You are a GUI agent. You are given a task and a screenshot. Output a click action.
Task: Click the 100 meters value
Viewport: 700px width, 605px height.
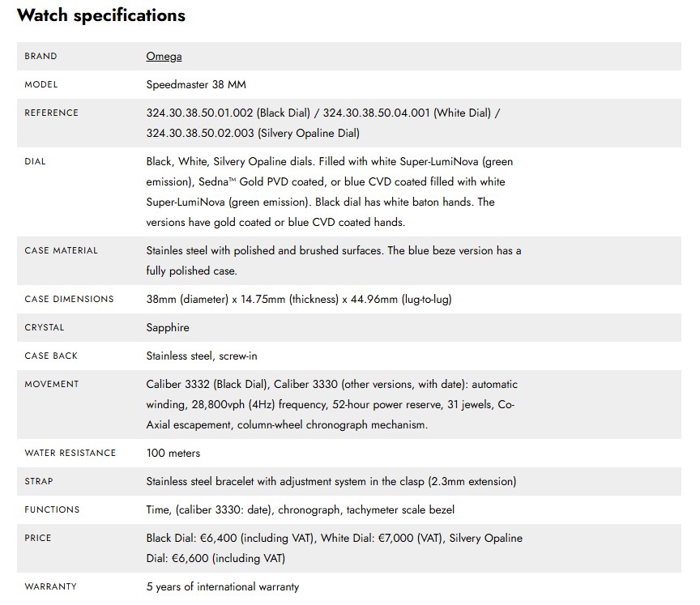click(x=173, y=453)
